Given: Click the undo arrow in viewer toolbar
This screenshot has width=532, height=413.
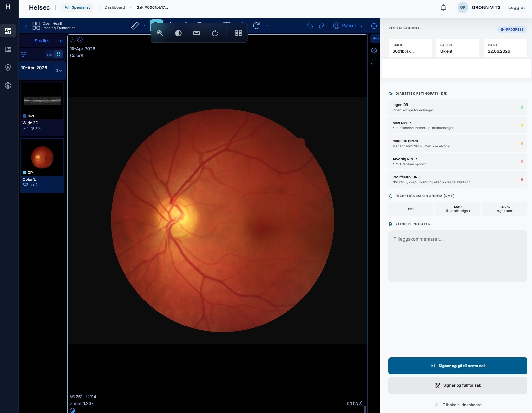Looking at the screenshot, I should point(310,26).
